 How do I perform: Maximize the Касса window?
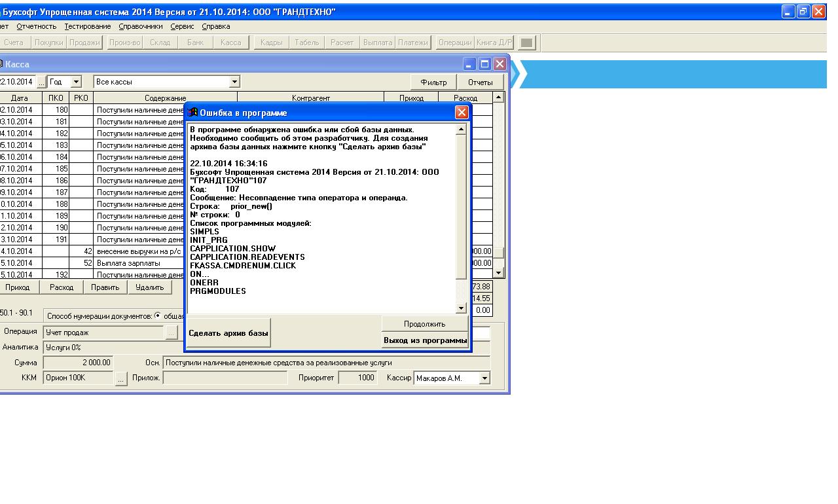tap(484, 64)
